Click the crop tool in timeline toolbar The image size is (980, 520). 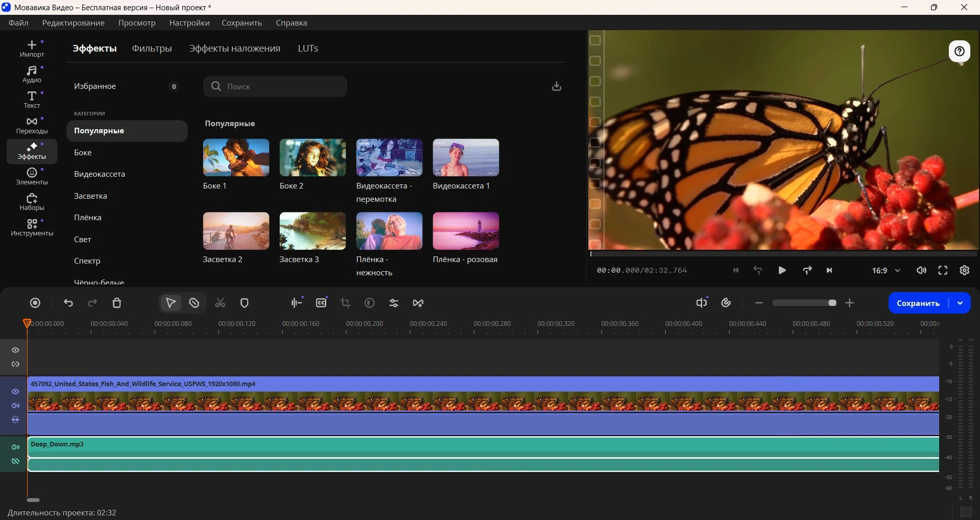point(345,303)
